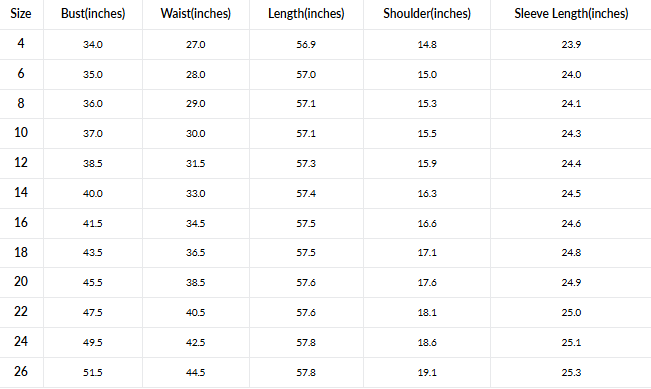
Task: Select the size 10 row label
Action: (21, 132)
